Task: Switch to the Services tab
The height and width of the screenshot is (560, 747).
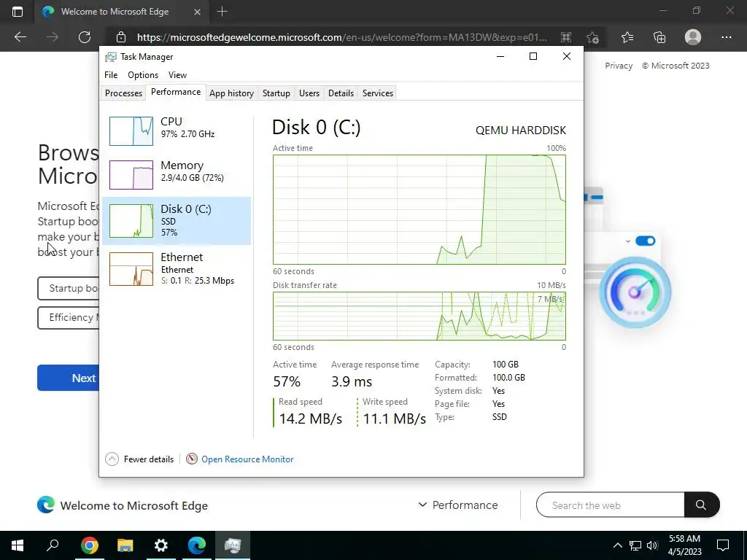Action: [x=378, y=93]
